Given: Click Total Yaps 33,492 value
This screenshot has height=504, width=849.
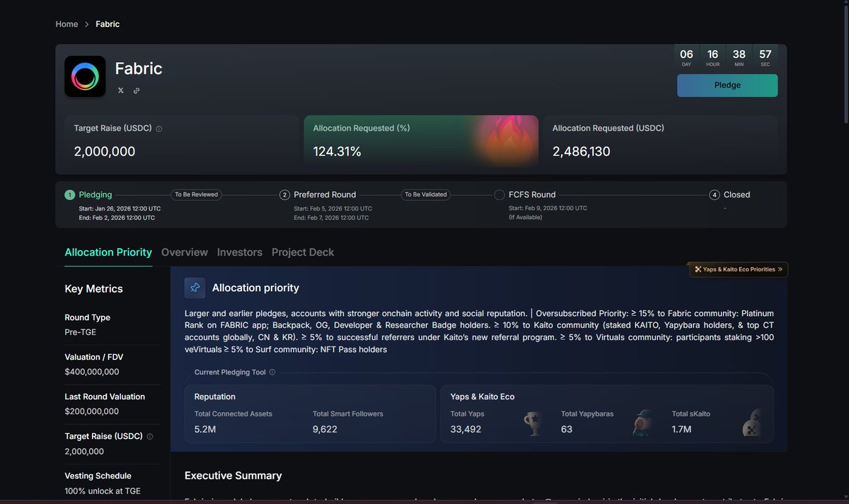Looking at the screenshot, I should pos(466,428).
